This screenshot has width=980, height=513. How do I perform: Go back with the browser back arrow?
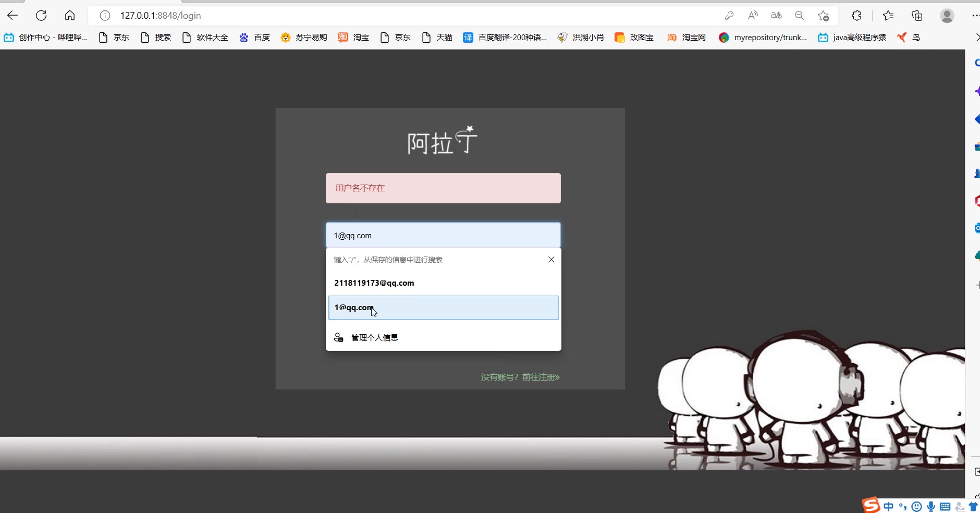click(x=13, y=16)
